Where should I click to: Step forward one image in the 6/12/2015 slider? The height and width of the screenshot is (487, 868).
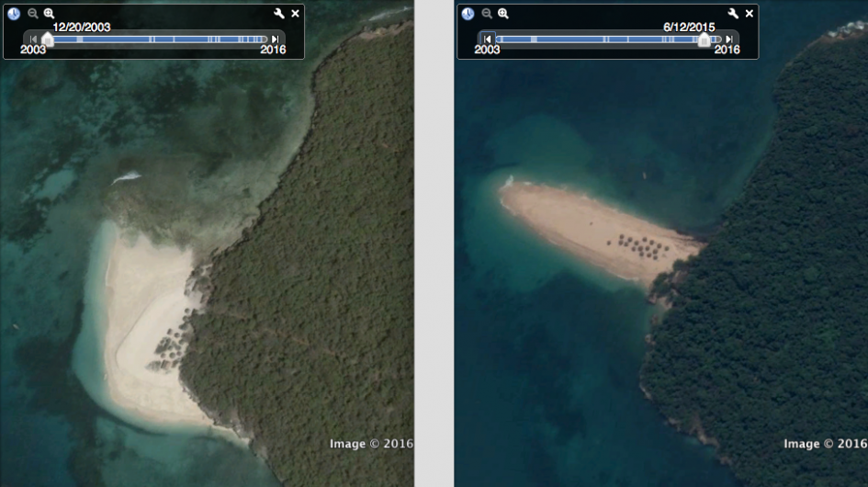tap(729, 40)
